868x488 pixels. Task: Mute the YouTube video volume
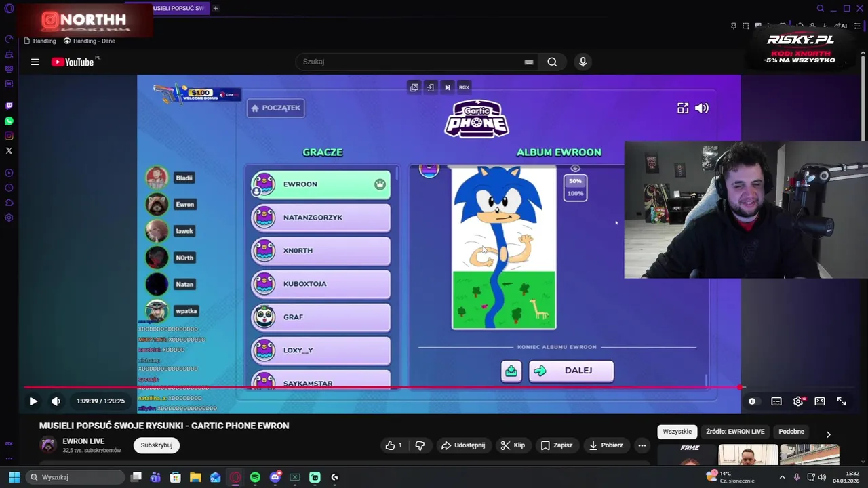coord(56,401)
